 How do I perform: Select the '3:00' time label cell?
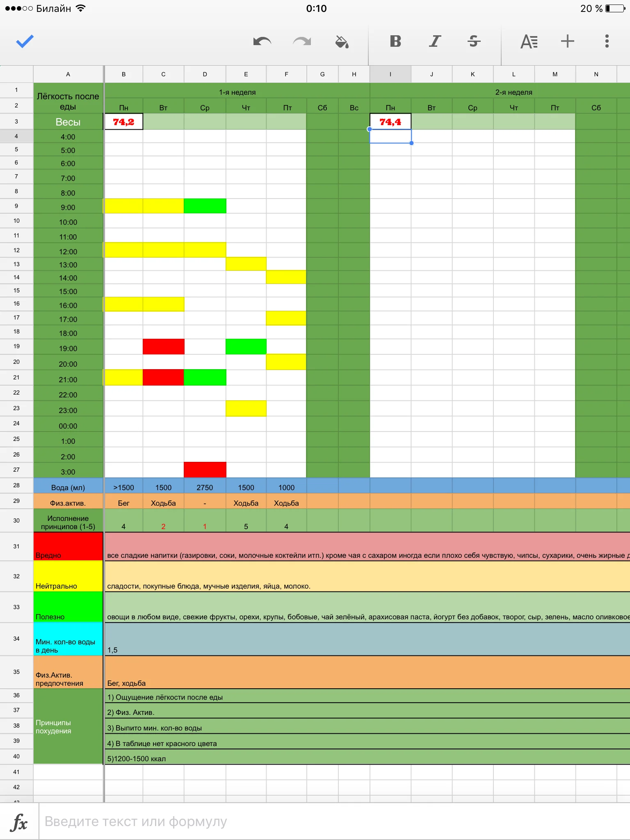tap(68, 470)
